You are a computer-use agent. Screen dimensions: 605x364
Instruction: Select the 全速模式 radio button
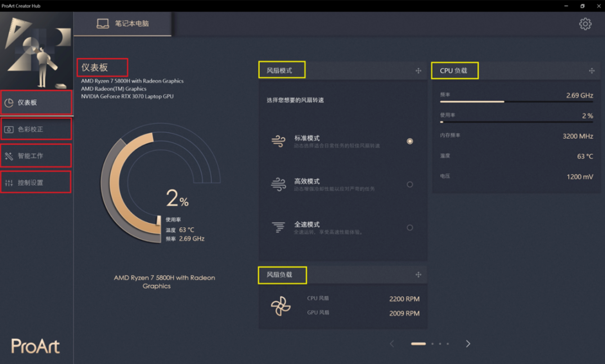coord(410,228)
